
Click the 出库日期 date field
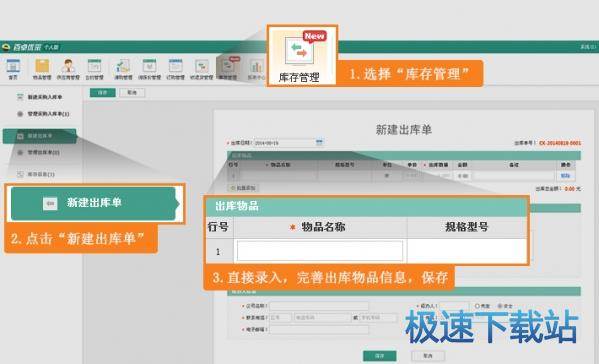click(285, 143)
